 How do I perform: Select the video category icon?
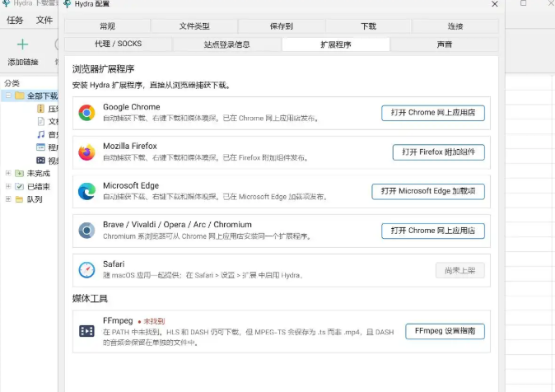41,161
